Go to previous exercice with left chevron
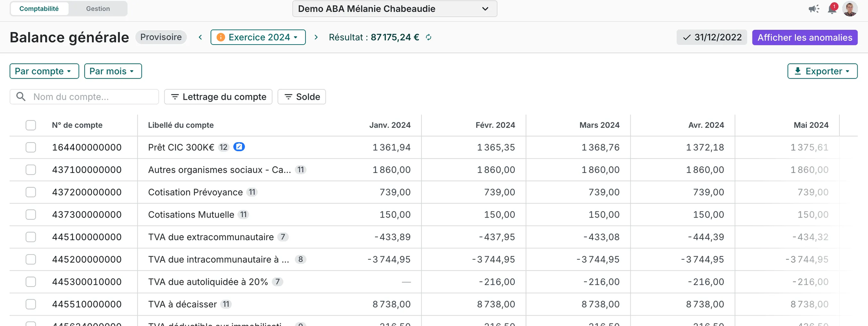 [x=200, y=37]
